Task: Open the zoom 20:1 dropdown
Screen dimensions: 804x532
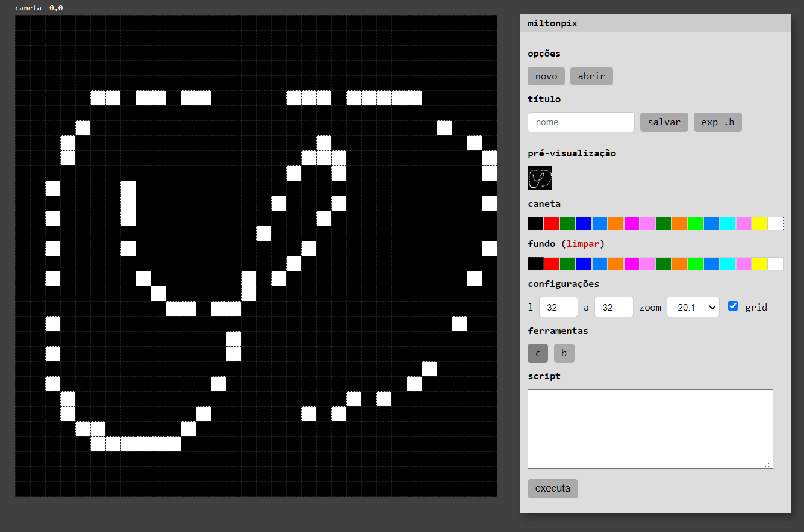Action: (x=693, y=307)
